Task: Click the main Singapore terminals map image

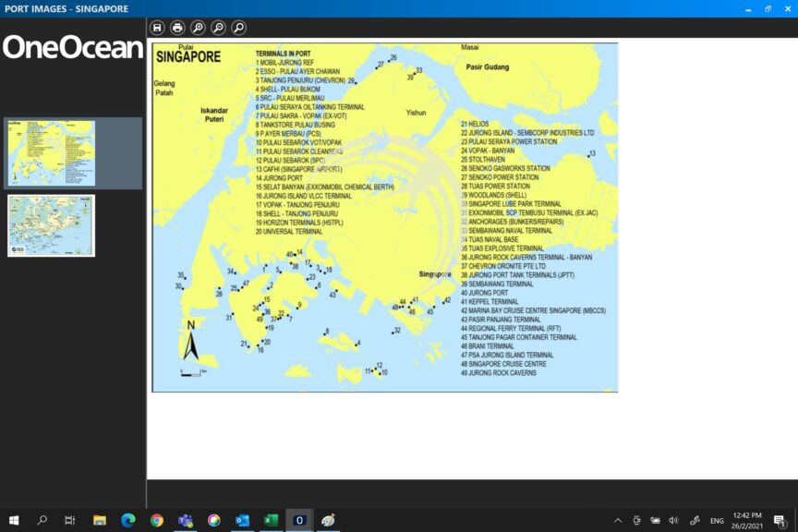Action: pyautogui.click(x=385, y=217)
